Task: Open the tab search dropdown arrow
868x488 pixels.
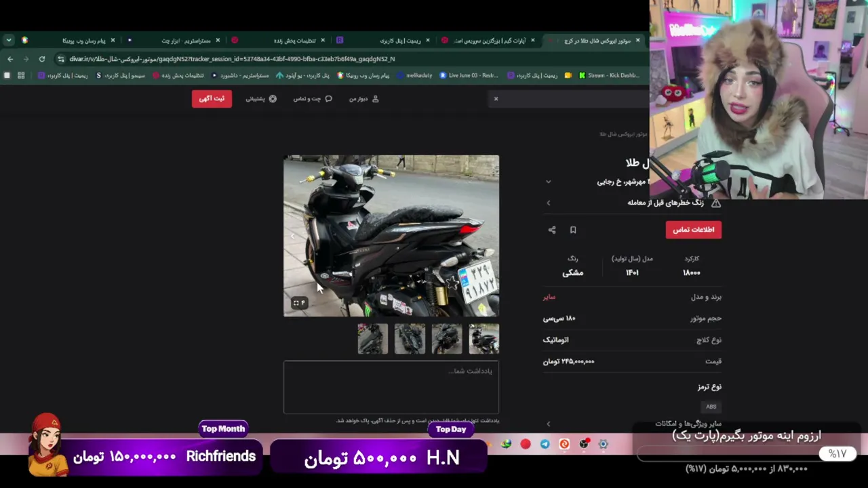Action: click(x=9, y=41)
